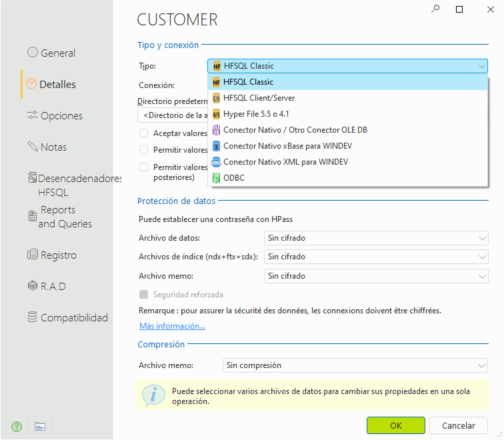The width and height of the screenshot is (504, 440).
Task: Click the HF icon in Tipo combo box
Action: tap(217, 66)
